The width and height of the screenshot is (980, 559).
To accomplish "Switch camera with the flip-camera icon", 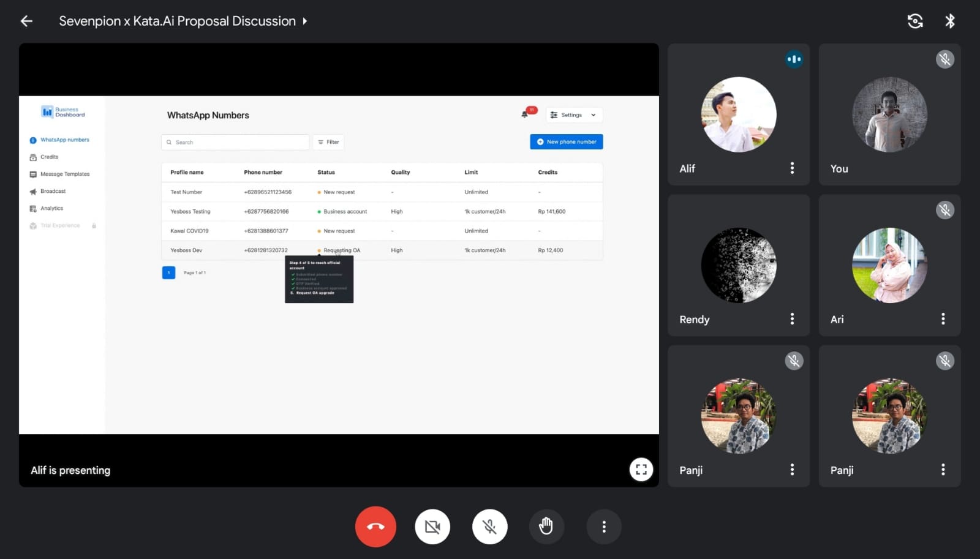I will coord(915,21).
